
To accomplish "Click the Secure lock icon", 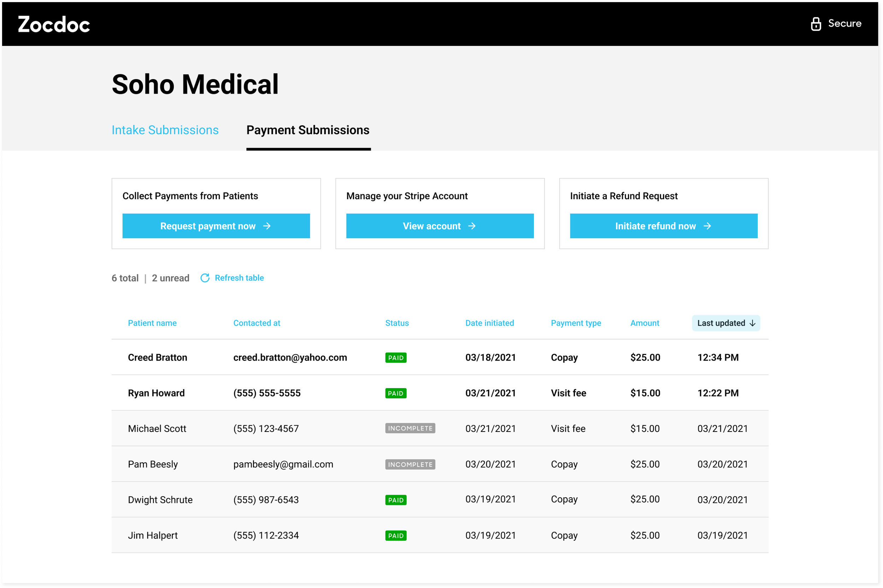I will click(816, 24).
